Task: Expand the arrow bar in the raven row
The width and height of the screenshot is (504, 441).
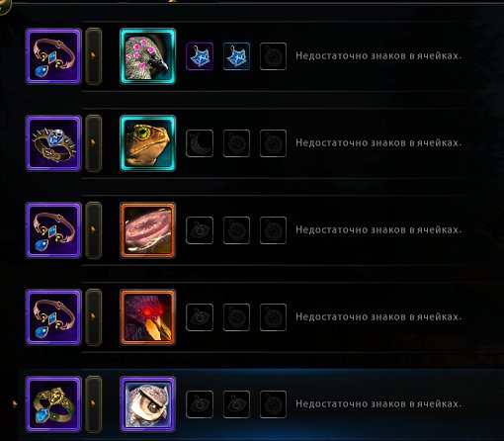Action: pyautogui.click(x=94, y=317)
